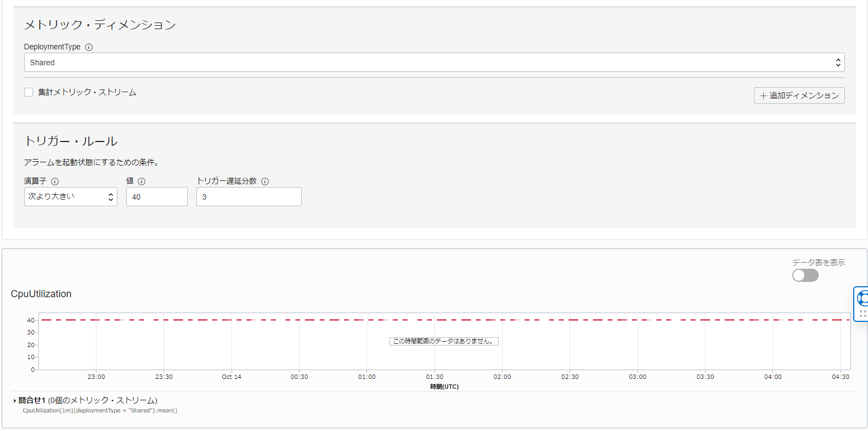Image resolution: width=868 pixels, height=431 pixels.
Task: Click the dotted drag handle below help icon
Action: 863,314
